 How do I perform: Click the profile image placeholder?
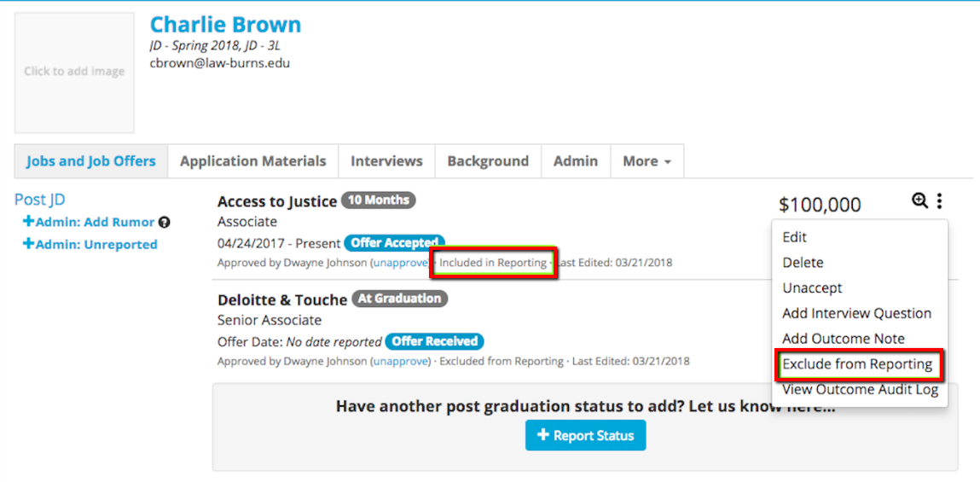pos(74,73)
